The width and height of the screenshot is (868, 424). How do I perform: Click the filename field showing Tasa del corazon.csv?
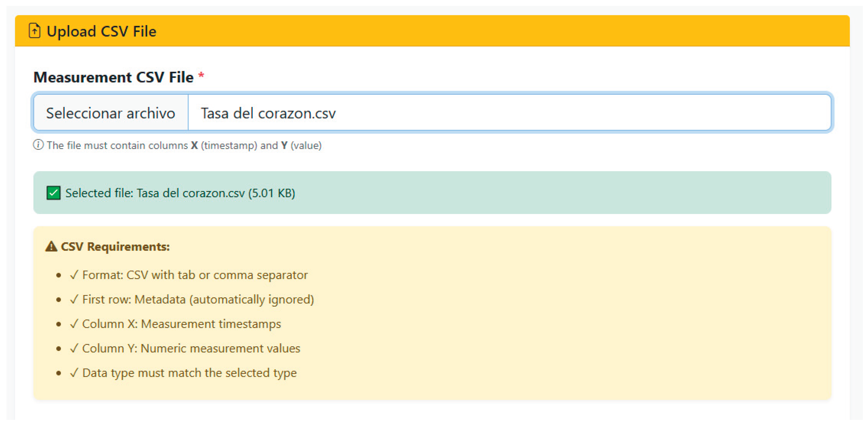pos(268,113)
